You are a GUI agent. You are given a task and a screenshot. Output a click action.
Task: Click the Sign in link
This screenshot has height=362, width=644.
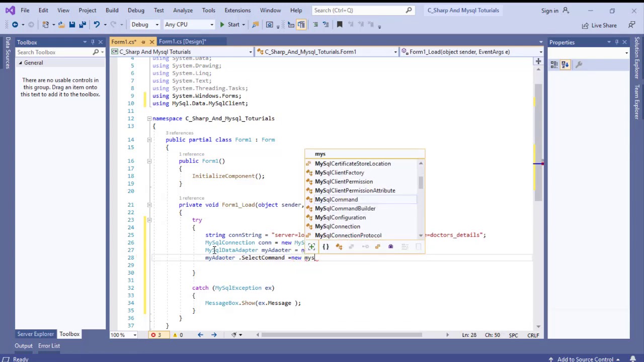pyautogui.click(x=549, y=11)
